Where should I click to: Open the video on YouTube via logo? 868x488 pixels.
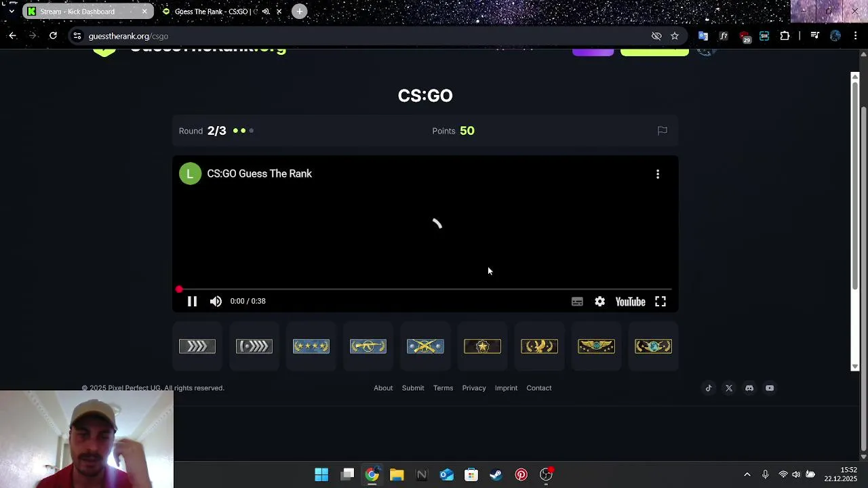(x=630, y=302)
